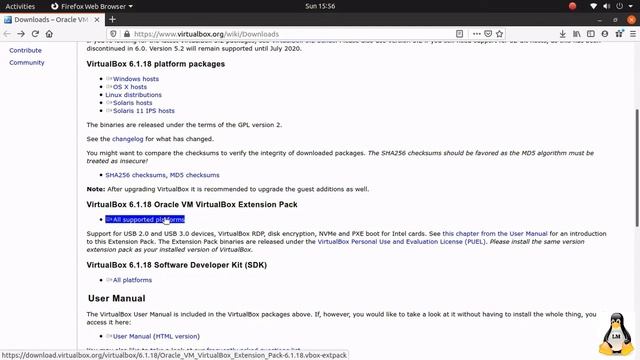Open the Firefox downloads arrow panel

click(562, 34)
